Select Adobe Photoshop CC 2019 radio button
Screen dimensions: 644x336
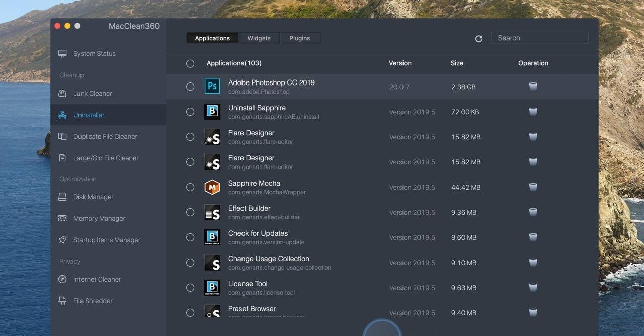click(x=190, y=87)
